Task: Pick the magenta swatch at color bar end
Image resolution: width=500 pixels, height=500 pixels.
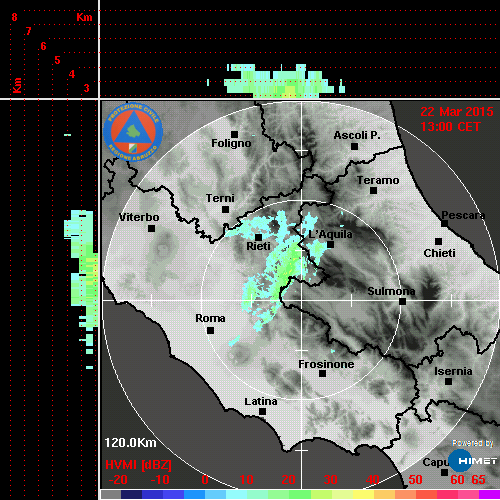Action: (x=489, y=495)
